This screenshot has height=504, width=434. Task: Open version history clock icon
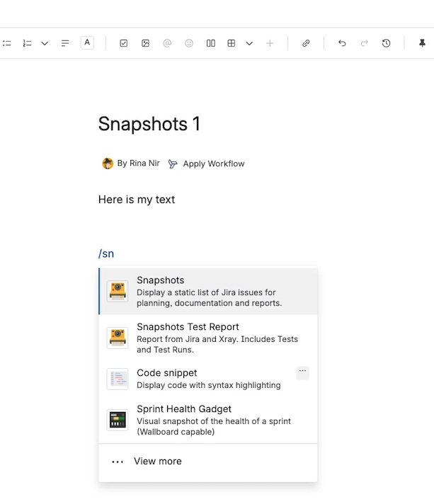(386, 43)
